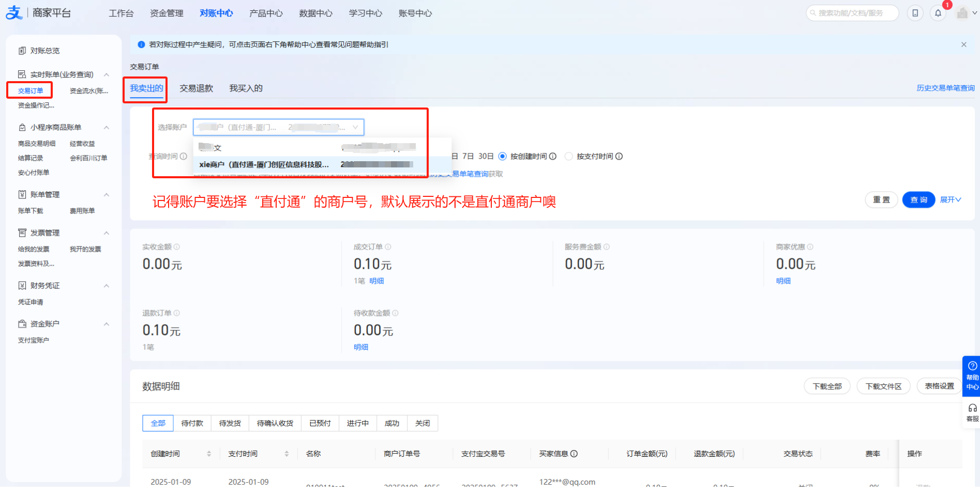Open the mobile device icon in header
Image resolution: width=980 pixels, height=494 pixels.
point(915,13)
